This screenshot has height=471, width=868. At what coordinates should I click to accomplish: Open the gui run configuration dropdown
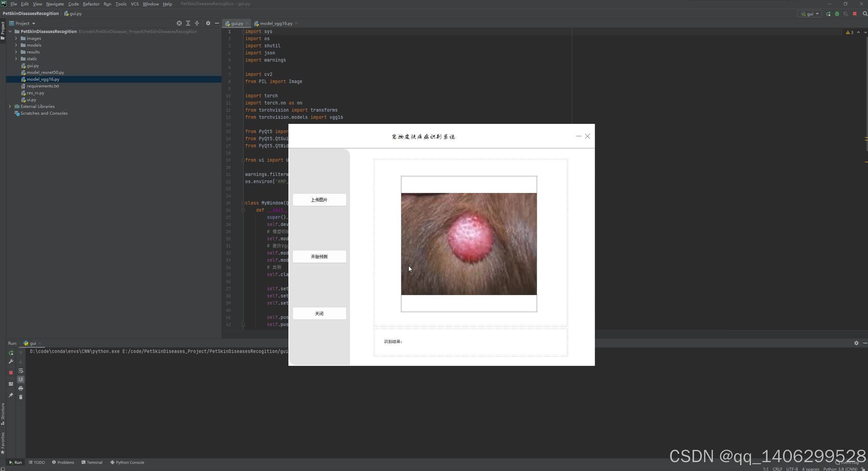pyautogui.click(x=810, y=14)
